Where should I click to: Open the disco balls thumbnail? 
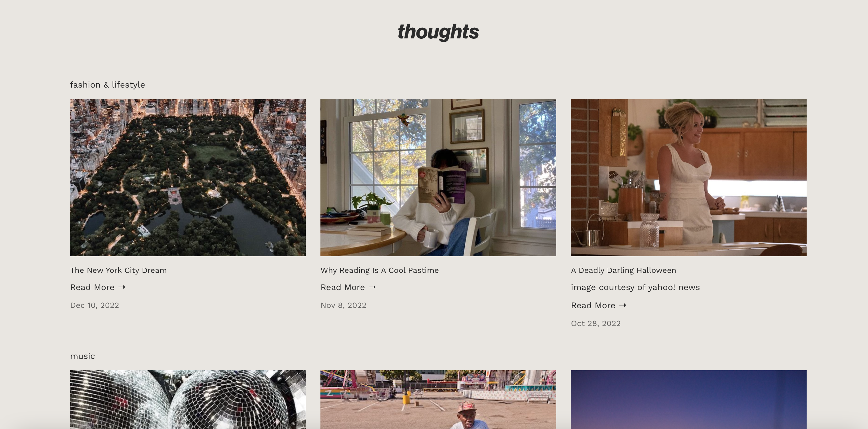[188, 400]
